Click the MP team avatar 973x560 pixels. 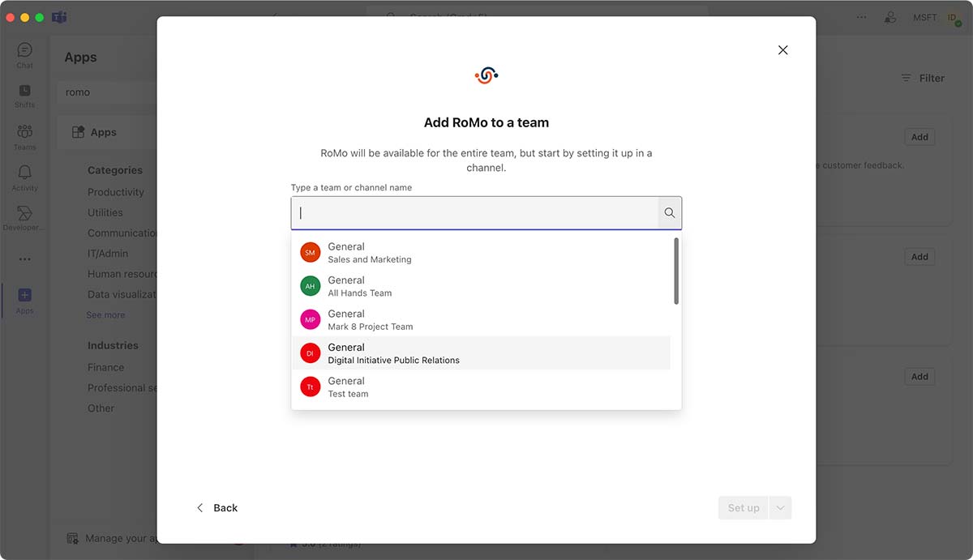coord(310,320)
